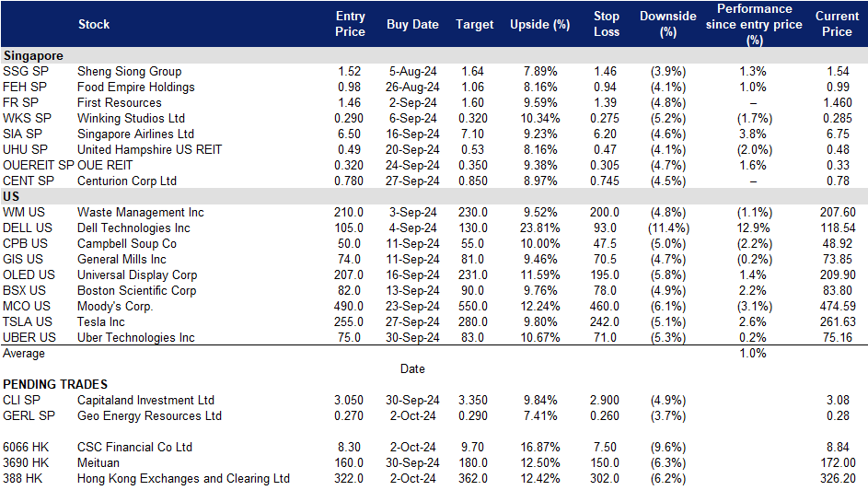Screen dimensions: 868x502
Task: Select Hong Kong Exchanges and Clearing Ltd
Action: [x=183, y=479]
